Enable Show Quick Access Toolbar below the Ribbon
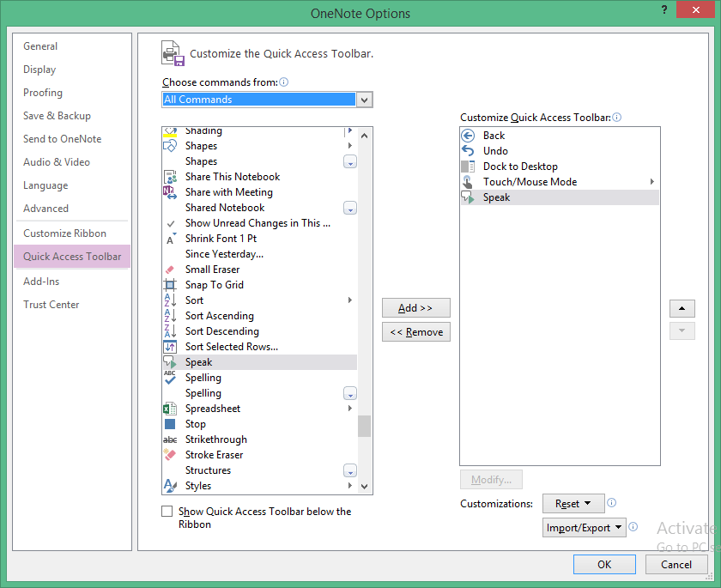 click(167, 512)
